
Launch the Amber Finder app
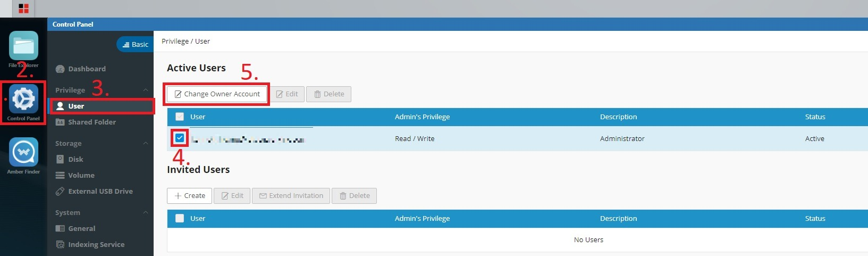pyautogui.click(x=23, y=152)
